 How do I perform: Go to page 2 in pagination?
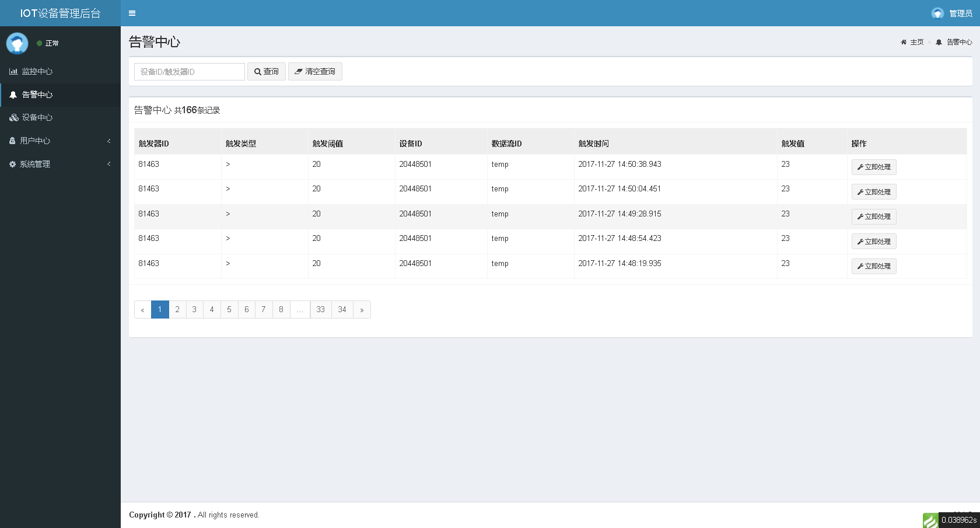pyautogui.click(x=177, y=310)
